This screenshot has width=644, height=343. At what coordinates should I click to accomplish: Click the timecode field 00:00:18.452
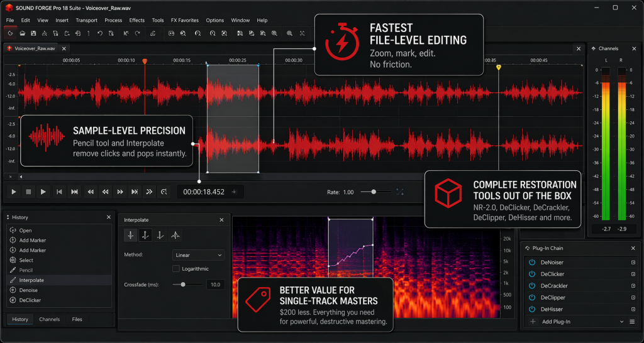tap(204, 192)
